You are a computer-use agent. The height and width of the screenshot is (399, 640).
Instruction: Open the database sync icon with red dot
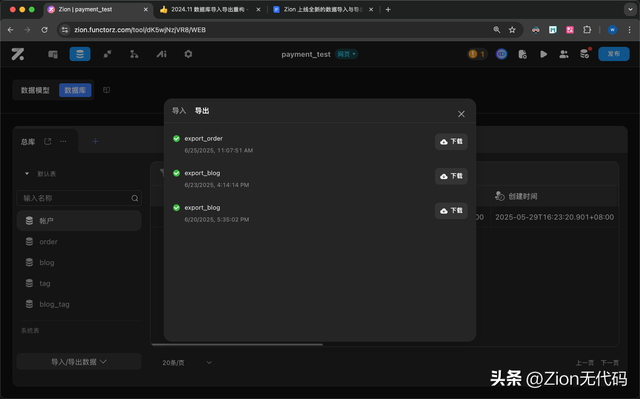tap(585, 53)
